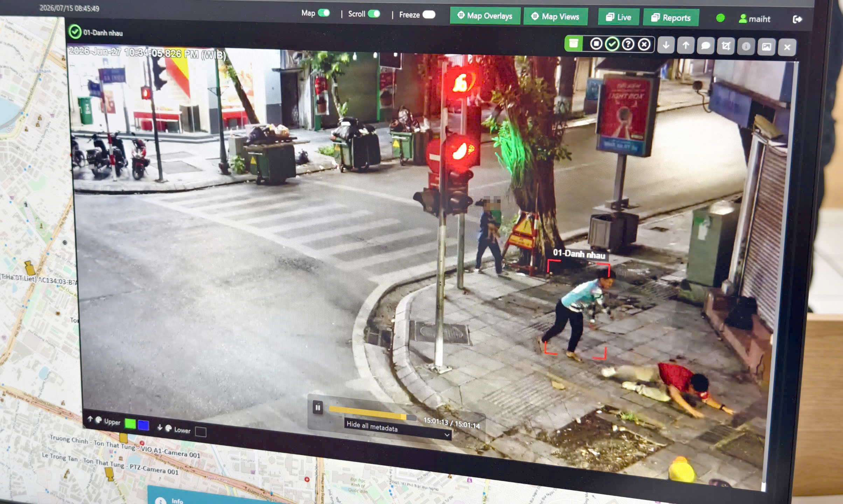
Task: Go to previous event with up arrow
Action: [685, 45]
